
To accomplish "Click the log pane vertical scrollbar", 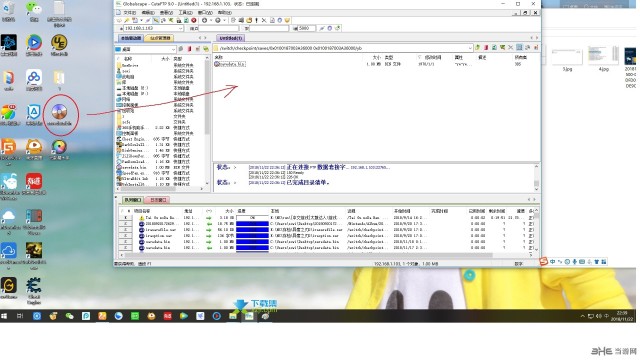I will pos(536,178).
